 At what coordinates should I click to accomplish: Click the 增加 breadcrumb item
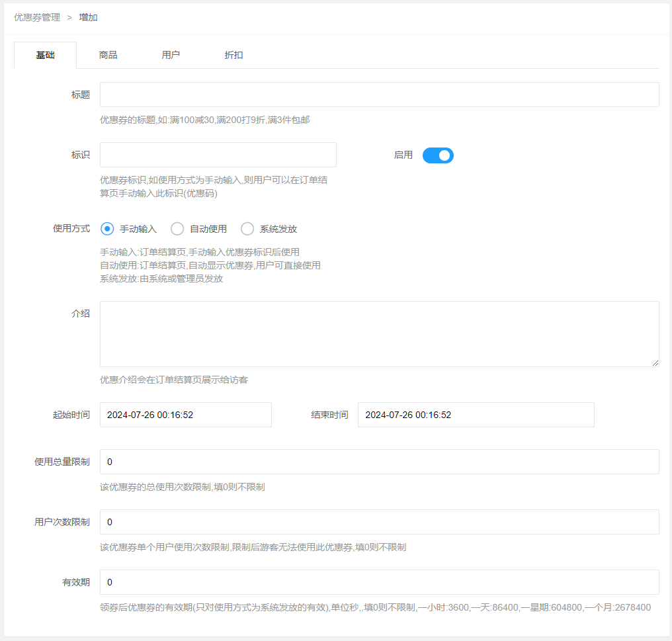89,17
